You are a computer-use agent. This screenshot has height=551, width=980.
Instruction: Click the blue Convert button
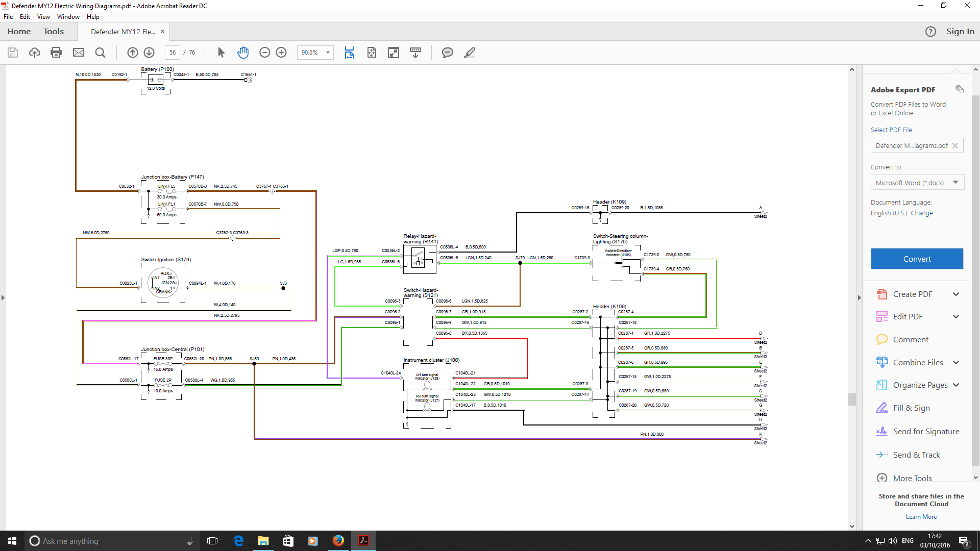[x=917, y=259]
